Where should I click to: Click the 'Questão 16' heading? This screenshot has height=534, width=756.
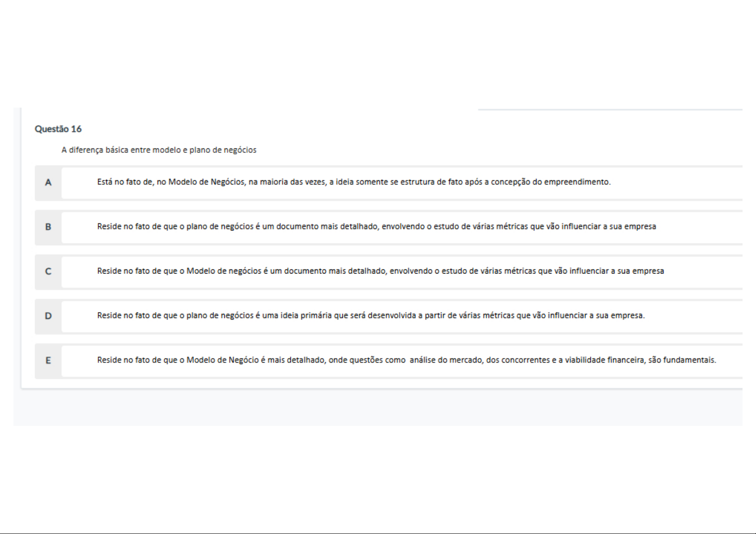click(58, 129)
